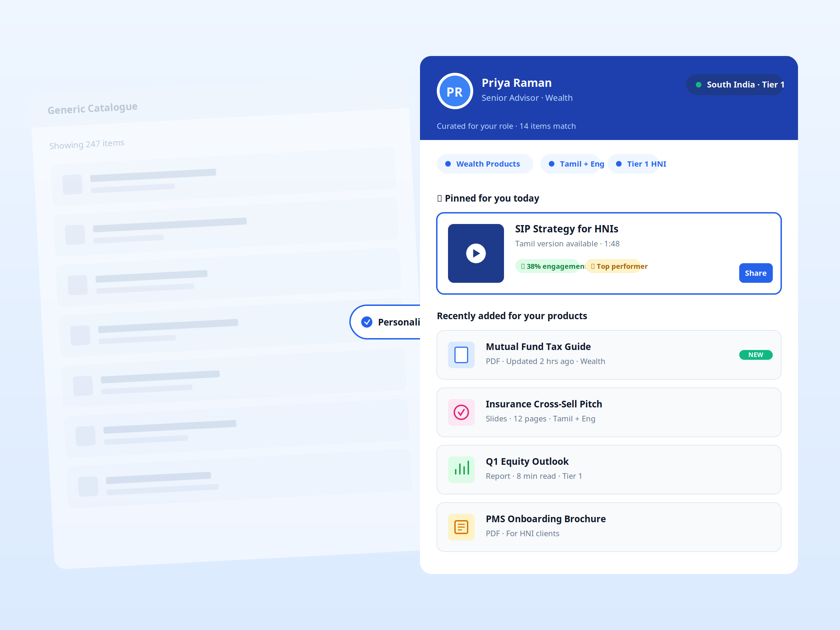840x630 pixels.
Task: Click 'Curated for your role · 14 items match'
Action: [506, 126]
